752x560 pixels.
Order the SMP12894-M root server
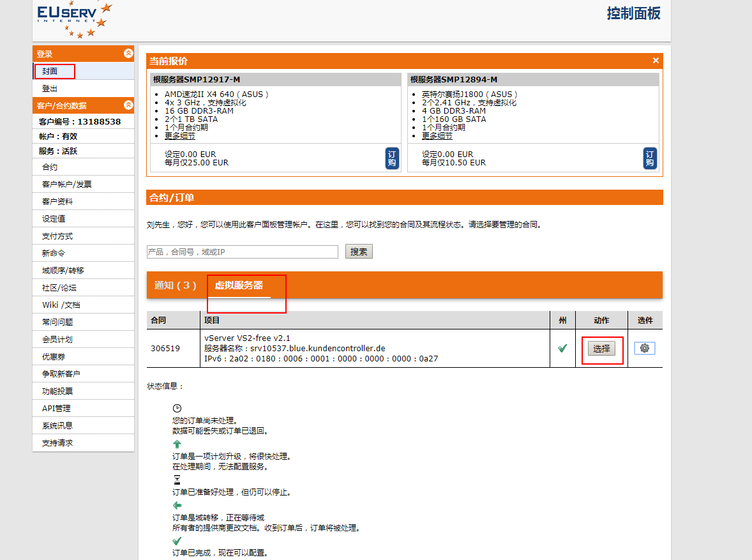click(x=649, y=158)
